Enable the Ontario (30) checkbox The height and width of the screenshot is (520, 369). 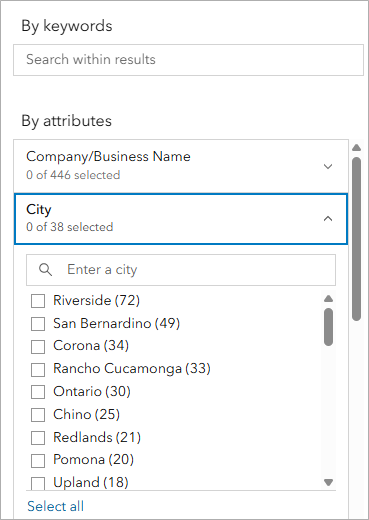click(38, 392)
